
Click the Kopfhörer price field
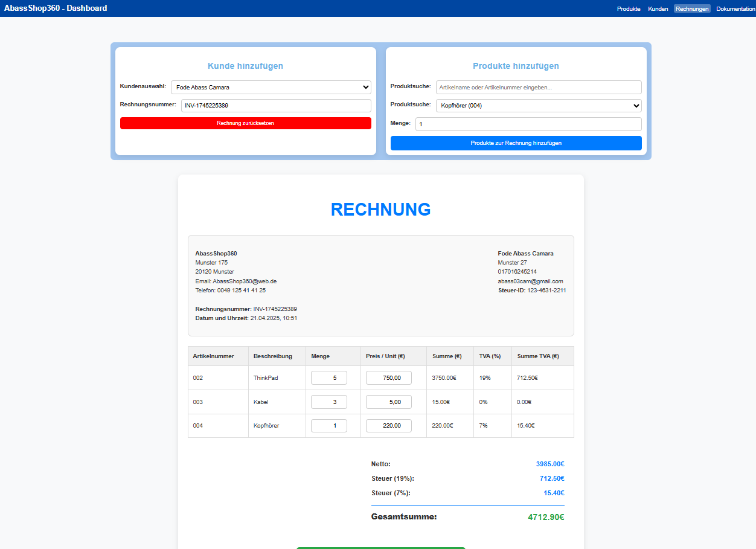(388, 426)
